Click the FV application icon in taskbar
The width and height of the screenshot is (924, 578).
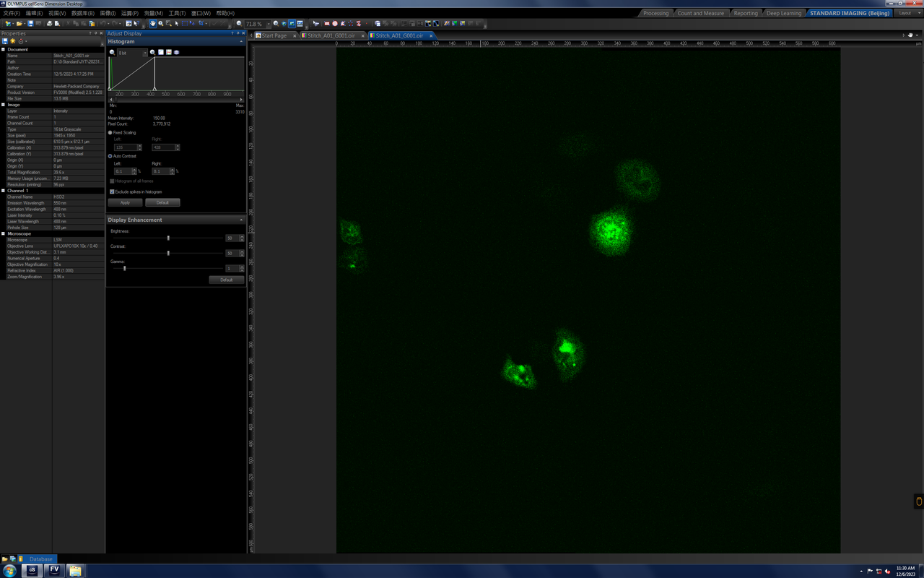point(54,570)
